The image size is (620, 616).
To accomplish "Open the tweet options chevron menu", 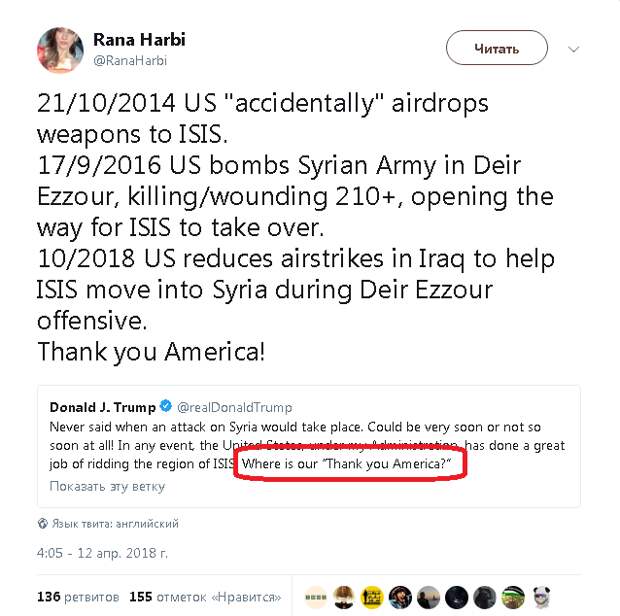I will [574, 48].
